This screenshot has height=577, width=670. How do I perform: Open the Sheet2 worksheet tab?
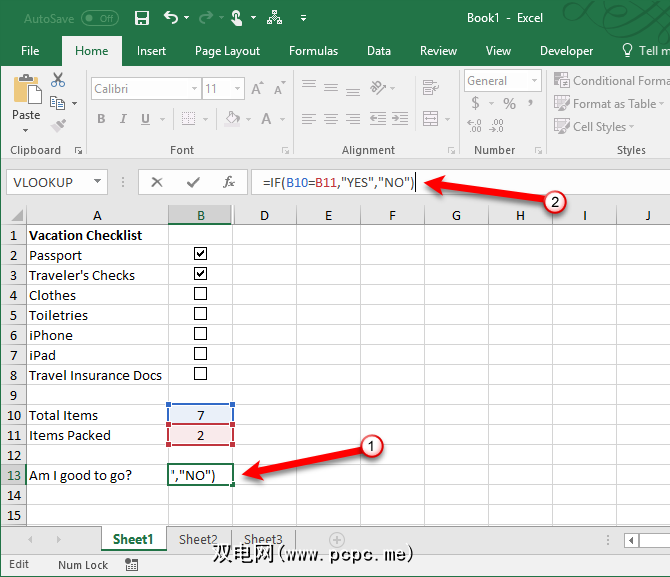(198, 540)
